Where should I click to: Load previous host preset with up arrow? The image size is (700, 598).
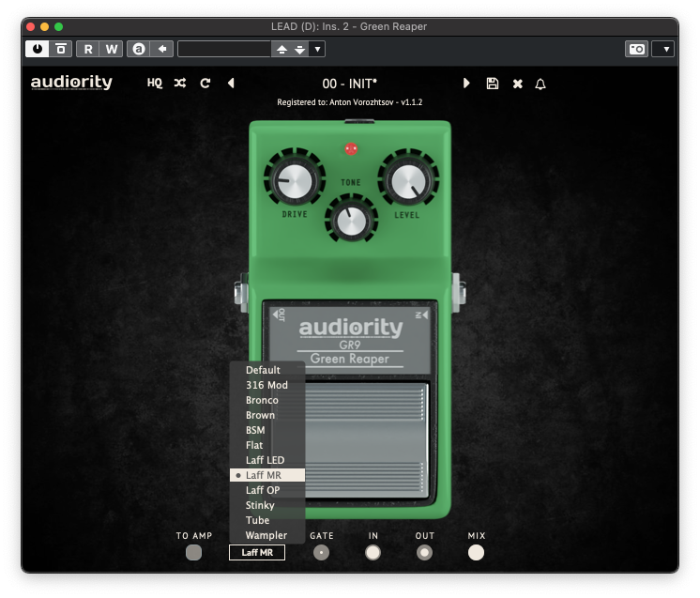(x=282, y=49)
